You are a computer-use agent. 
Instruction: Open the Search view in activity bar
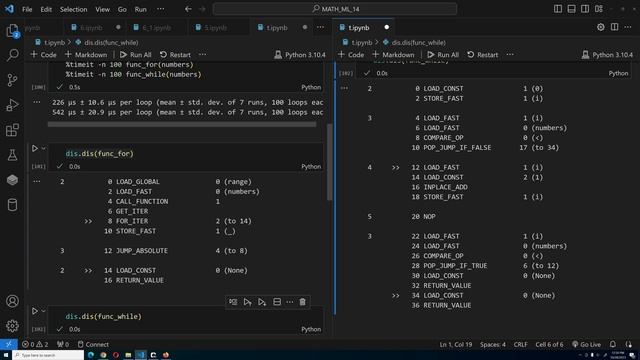12,55
